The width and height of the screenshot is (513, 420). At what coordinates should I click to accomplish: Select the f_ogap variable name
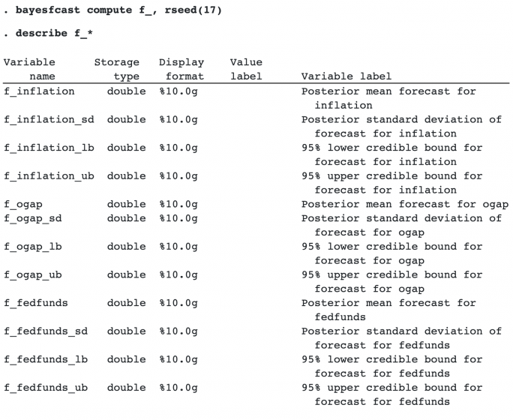point(23,205)
